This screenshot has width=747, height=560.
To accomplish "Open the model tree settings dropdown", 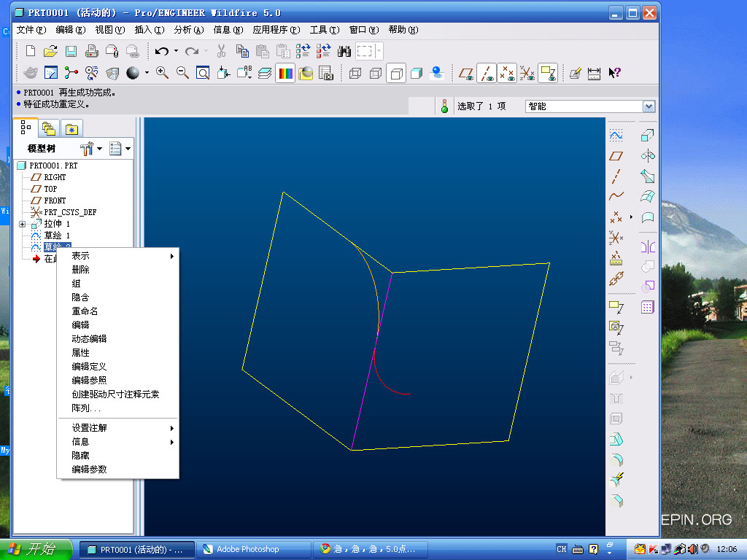I will (x=99, y=149).
